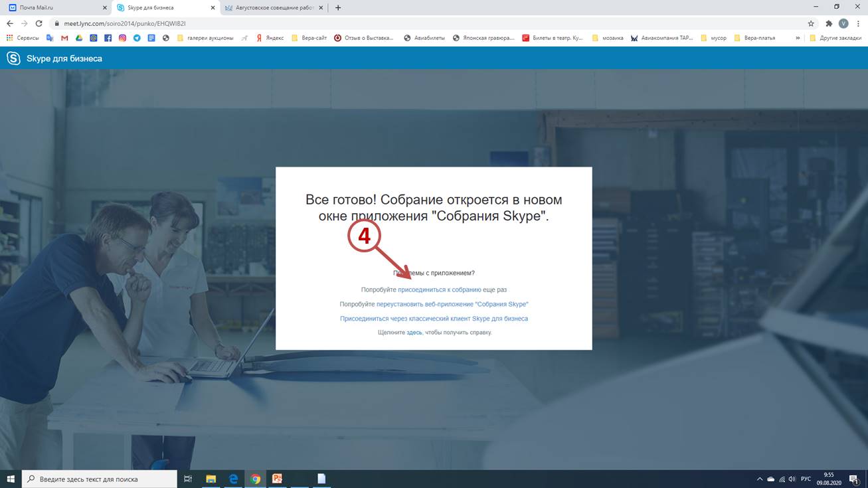Open the Gmail bookmark icon
868x488 pixels.
click(64, 38)
